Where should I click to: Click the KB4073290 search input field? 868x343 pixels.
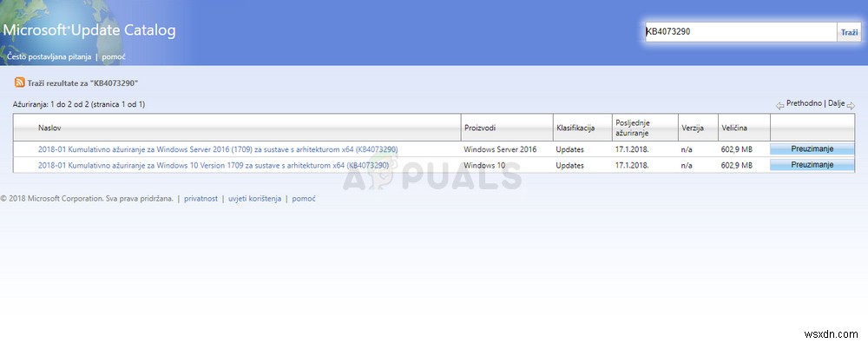(740, 32)
